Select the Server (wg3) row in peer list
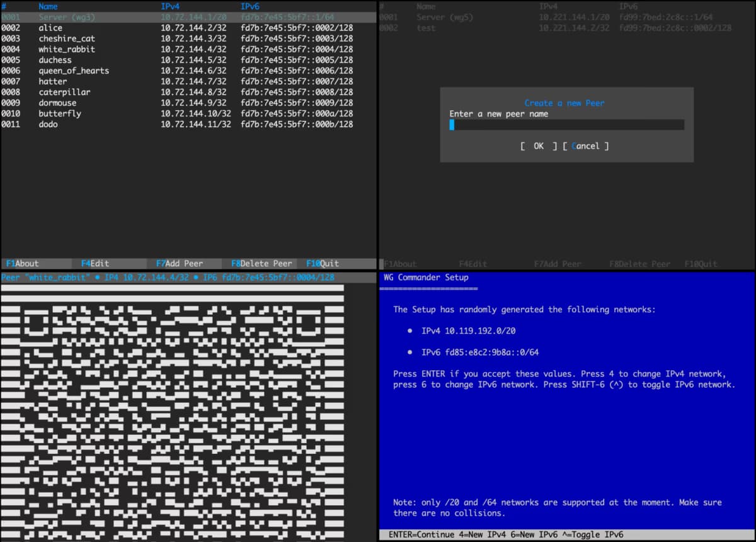The height and width of the screenshot is (542, 756). coord(188,17)
